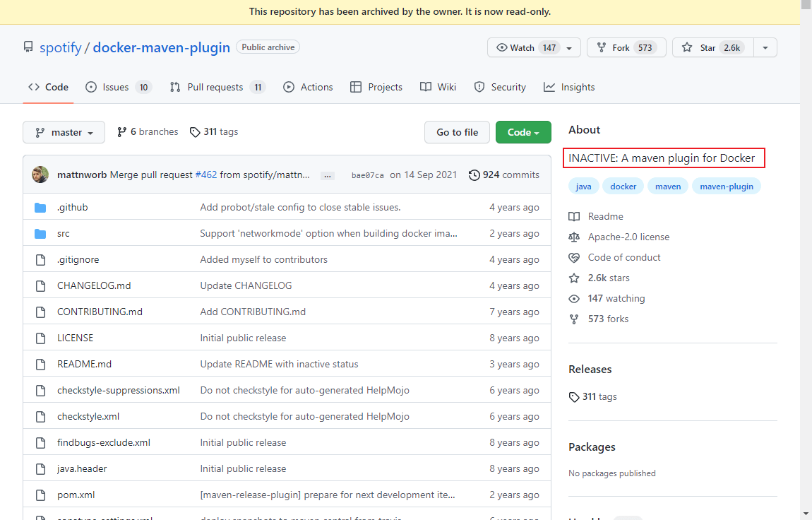The width and height of the screenshot is (812, 520).
Task: Open the spotify owner link
Action: [x=61, y=47]
